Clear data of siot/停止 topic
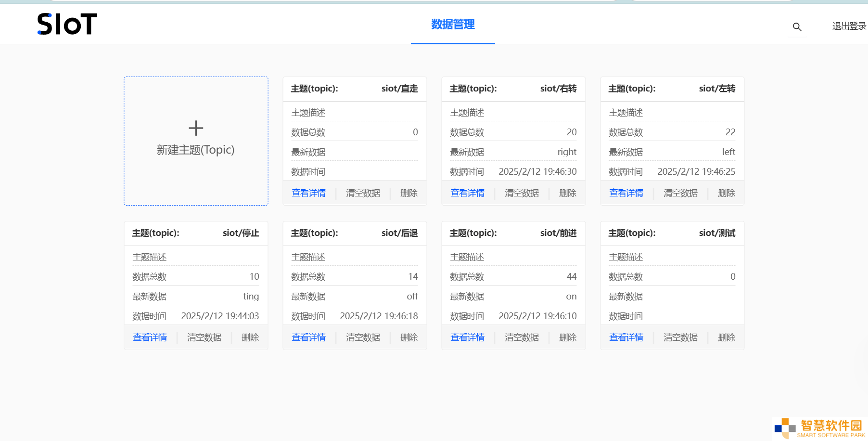 tap(204, 337)
